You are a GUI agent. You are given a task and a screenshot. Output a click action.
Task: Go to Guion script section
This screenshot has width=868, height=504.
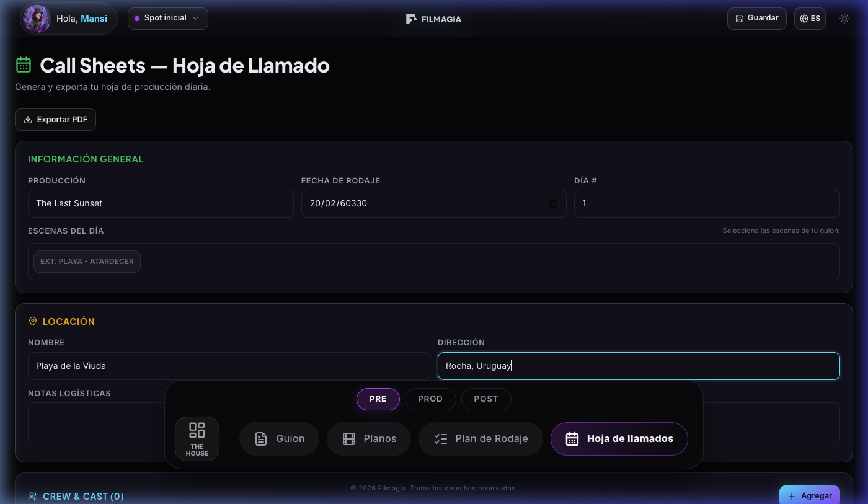(279, 439)
